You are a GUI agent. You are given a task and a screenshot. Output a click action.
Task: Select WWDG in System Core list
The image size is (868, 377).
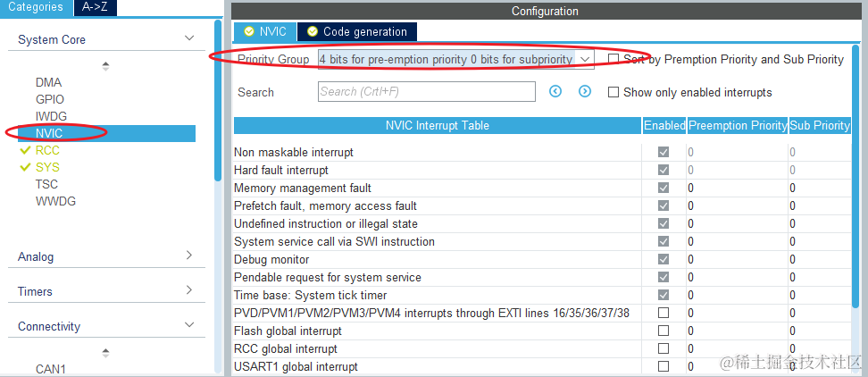click(56, 201)
